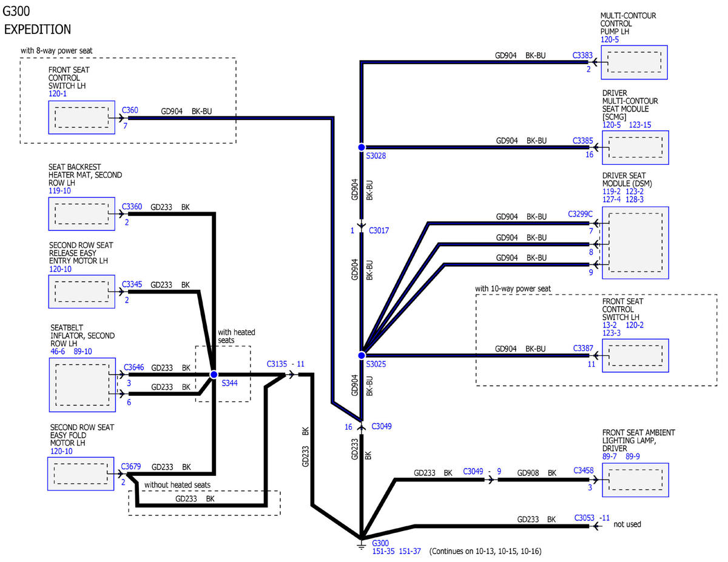Open connector link C3360

click(x=132, y=207)
